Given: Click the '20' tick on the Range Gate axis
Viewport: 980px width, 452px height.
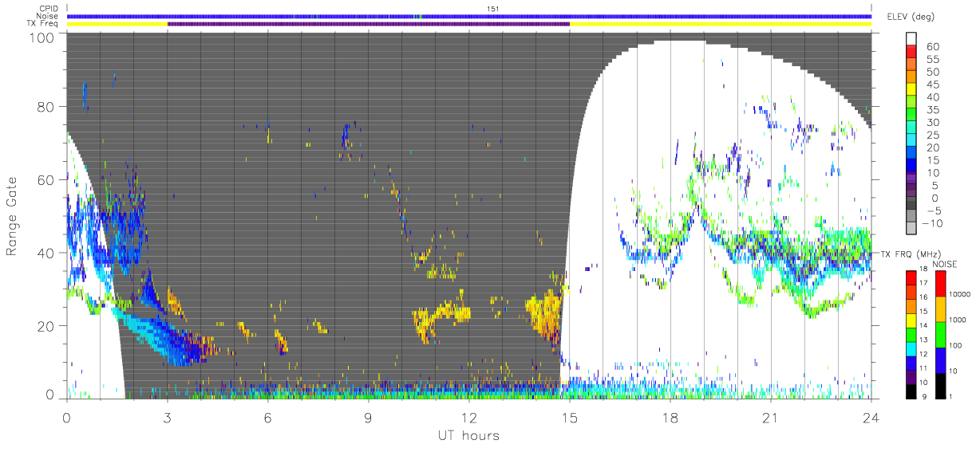Looking at the screenshot, I should coord(47,326).
